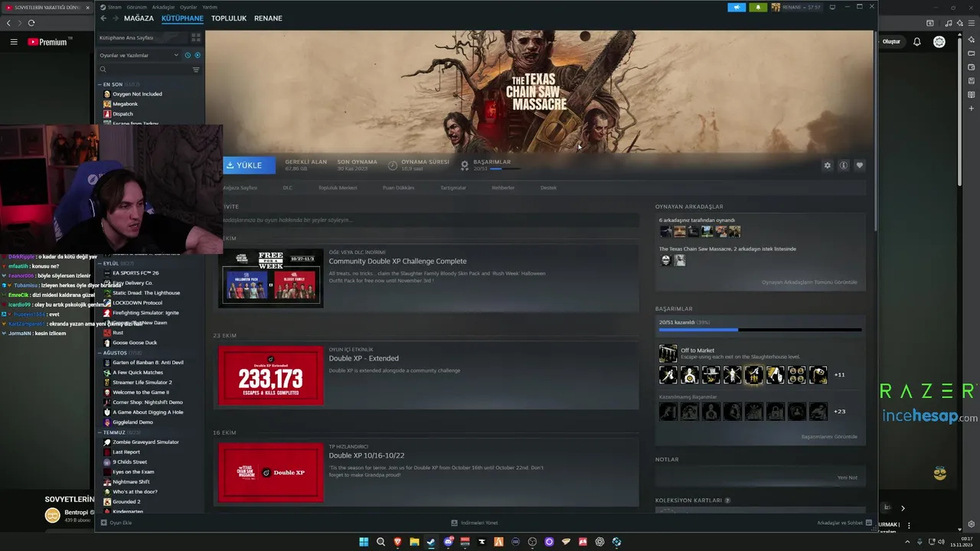The height and width of the screenshot is (551, 980).
Task: Click the achievements progress bar
Action: 760,330
